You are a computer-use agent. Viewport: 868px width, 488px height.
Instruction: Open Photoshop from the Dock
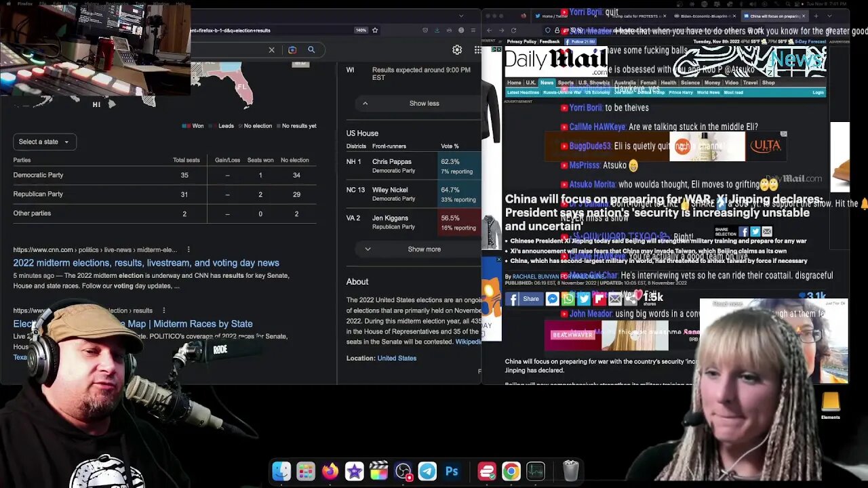(x=452, y=471)
